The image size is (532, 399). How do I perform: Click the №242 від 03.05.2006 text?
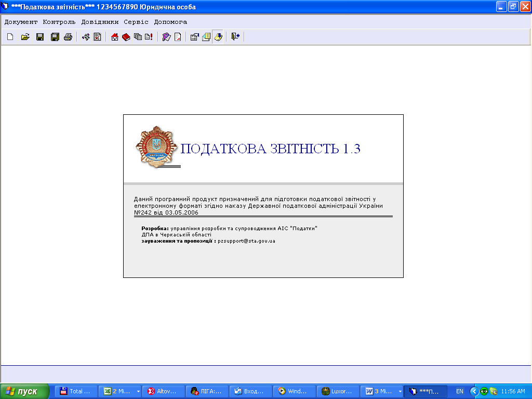coord(166,212)
